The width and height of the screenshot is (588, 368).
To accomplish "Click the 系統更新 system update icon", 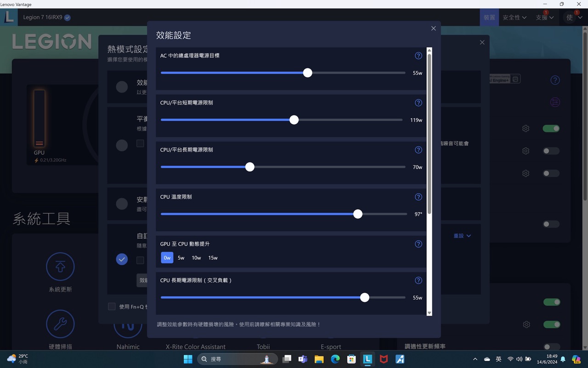I will (60, 266).
